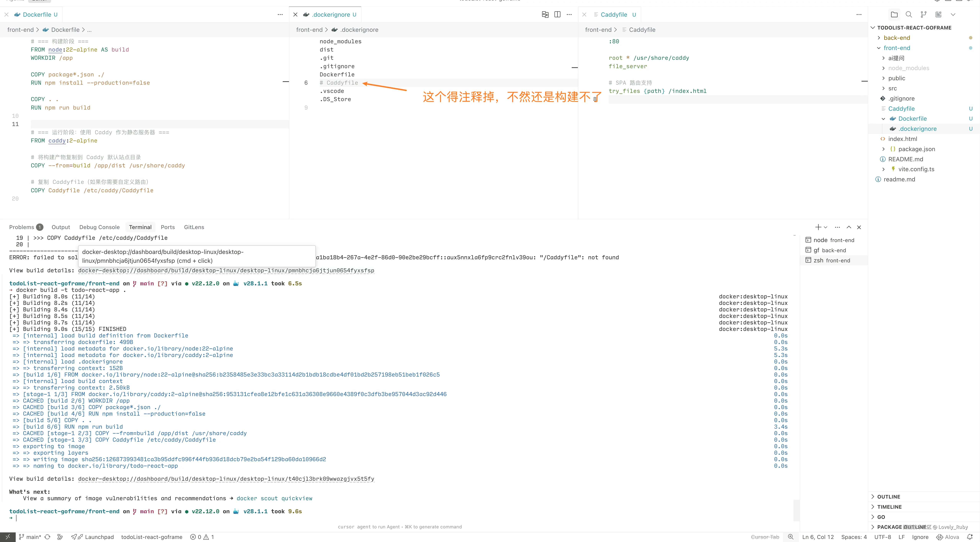Screen dimensions: 980x542
Task: Open vite.config.ts in the file tree
Action: [x=916, y=169]
